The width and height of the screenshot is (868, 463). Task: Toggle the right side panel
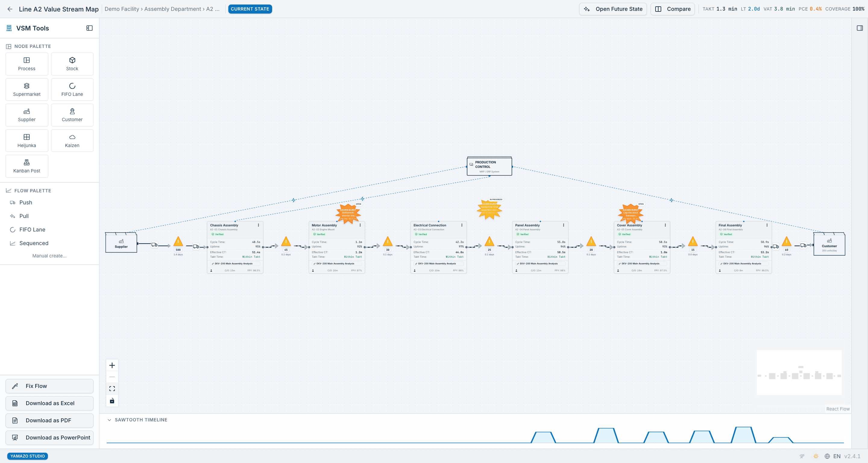pos(860,28)
